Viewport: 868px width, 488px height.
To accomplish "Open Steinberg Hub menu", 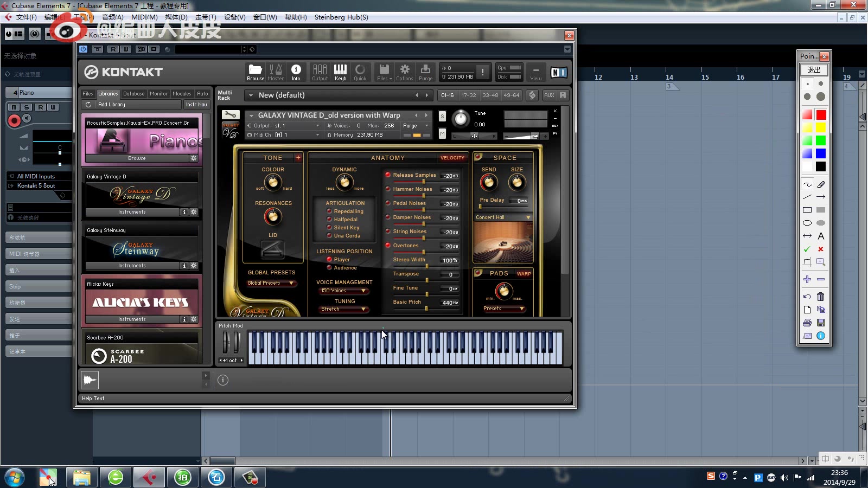I will 341,17.
